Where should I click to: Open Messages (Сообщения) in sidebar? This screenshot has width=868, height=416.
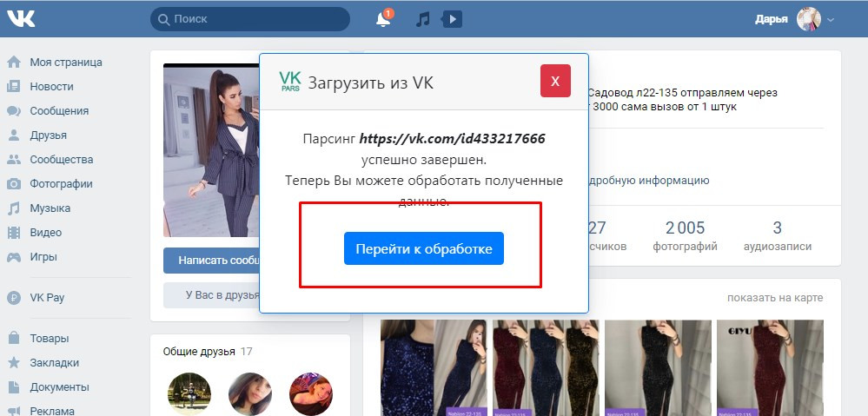[x=59, y=111]
